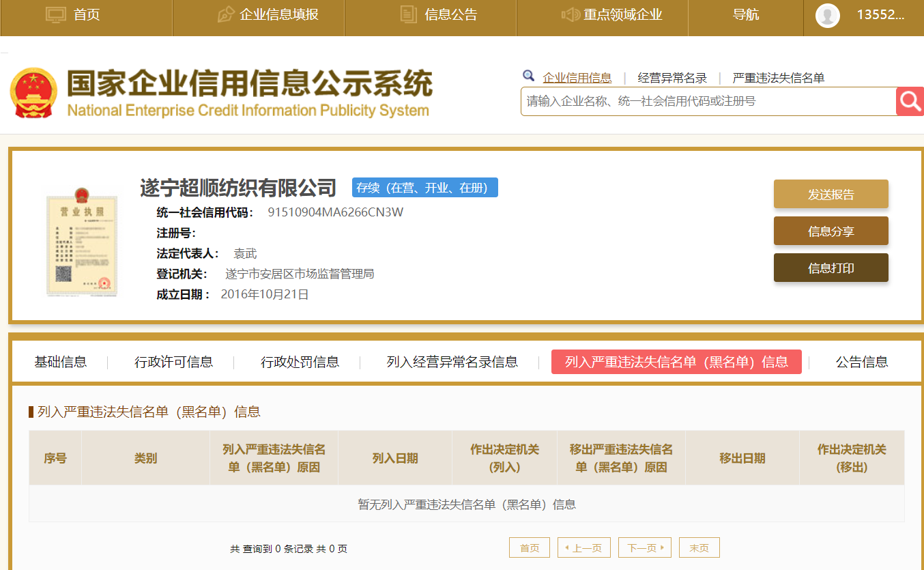Click registration authority 遂宁市安居区市场监督管理局
The image size is (924, 570).
[x=300, y=274]
